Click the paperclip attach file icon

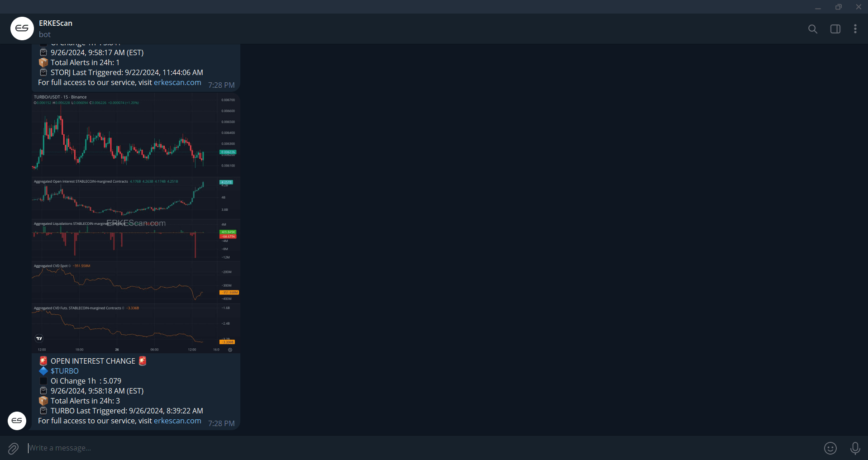(x=13, y=448)
